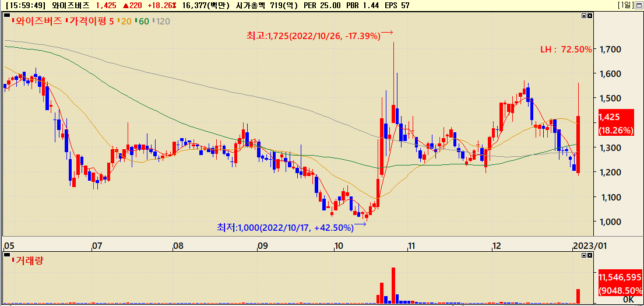This screenshot has height=306, width=644.
Task: Click the ▲220 price change in header
Action: pyautogui.click(x=133, y=5)
